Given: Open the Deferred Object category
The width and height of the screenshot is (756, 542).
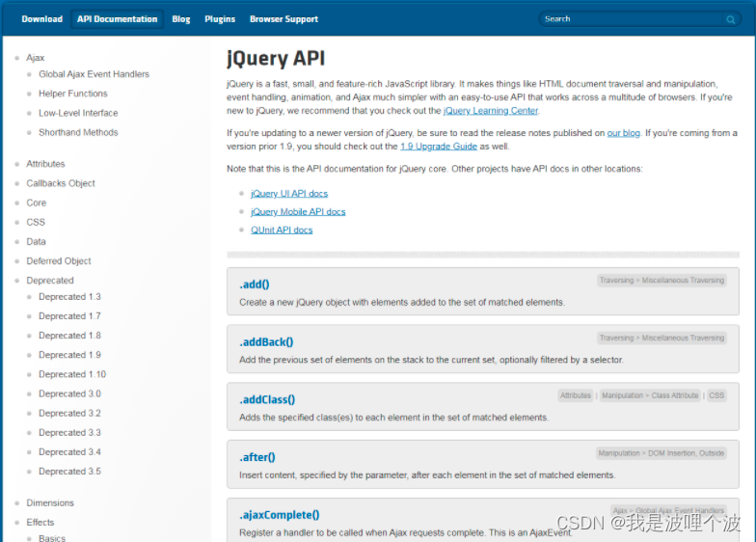Looking at the screenshot, I should pos(59,260).
